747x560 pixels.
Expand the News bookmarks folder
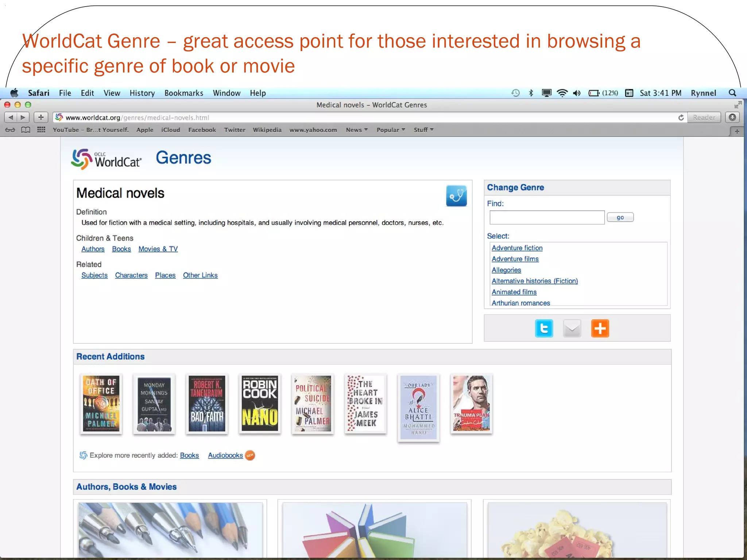(x=357, y=130)
